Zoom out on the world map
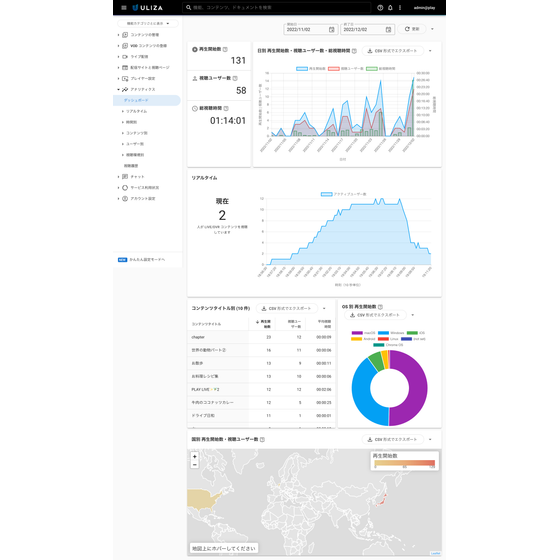560x560 pixels. [x=195, y=464]
